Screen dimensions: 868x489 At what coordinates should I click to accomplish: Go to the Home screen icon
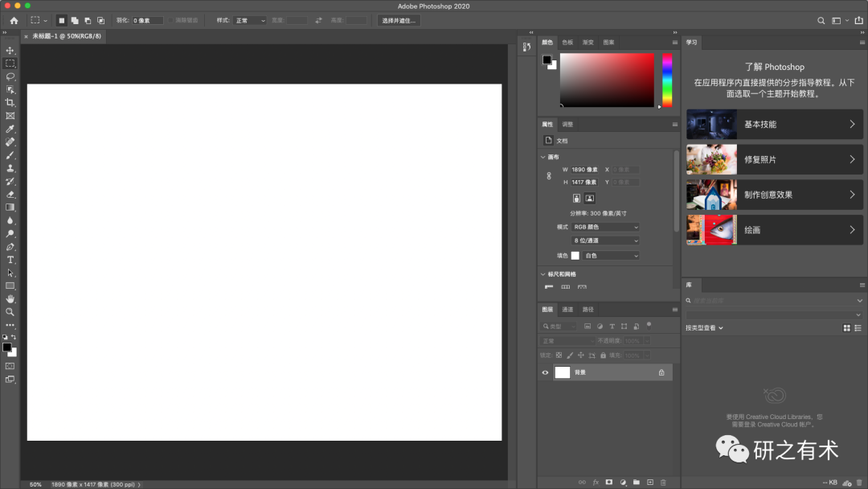(14, 20)
